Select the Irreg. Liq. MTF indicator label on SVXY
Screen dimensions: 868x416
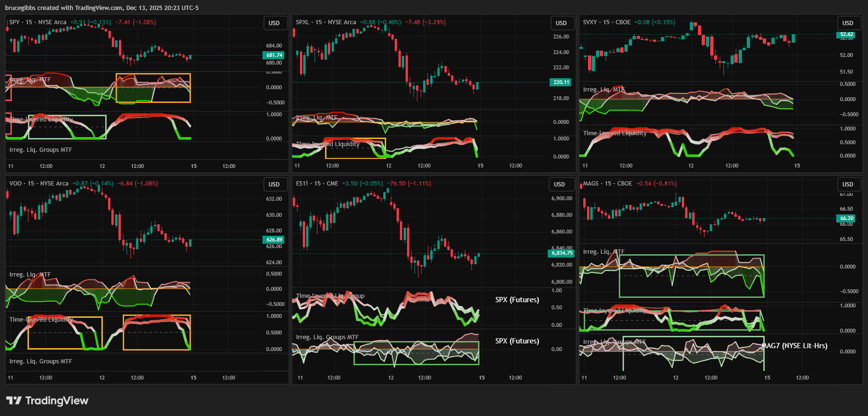pyautogui.click(x=604, y=90)
